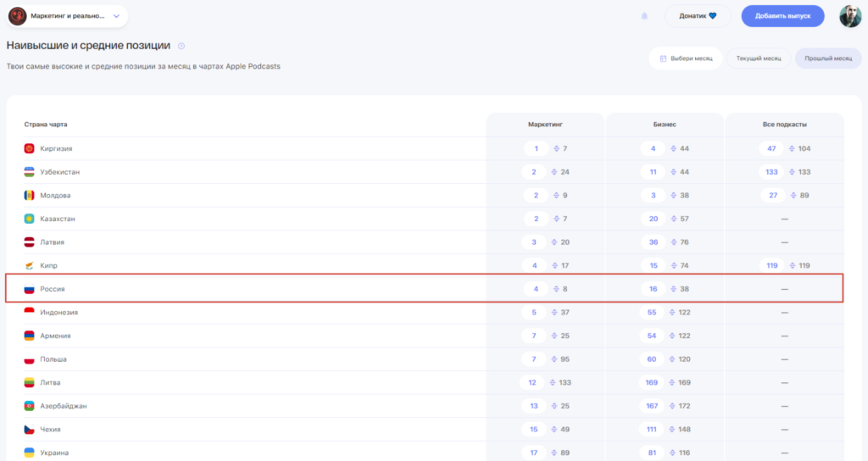The height and width of the screenshot is (461, 868).
Task: Click Молдова All podcasts top position 27
Action: (773, 196)
